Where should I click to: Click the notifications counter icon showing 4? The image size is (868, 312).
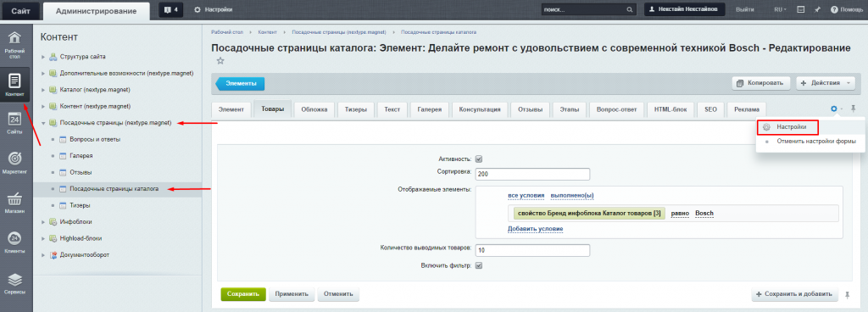[x=171, y=9]
